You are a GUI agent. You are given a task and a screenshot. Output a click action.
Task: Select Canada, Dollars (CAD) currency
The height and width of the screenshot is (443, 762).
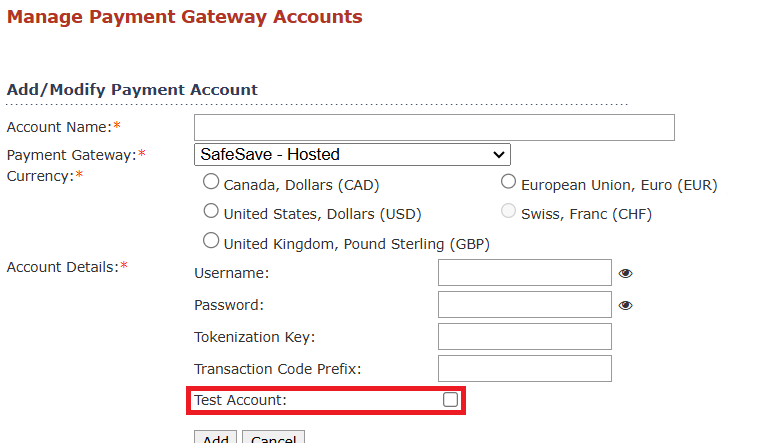pos(211,182)
